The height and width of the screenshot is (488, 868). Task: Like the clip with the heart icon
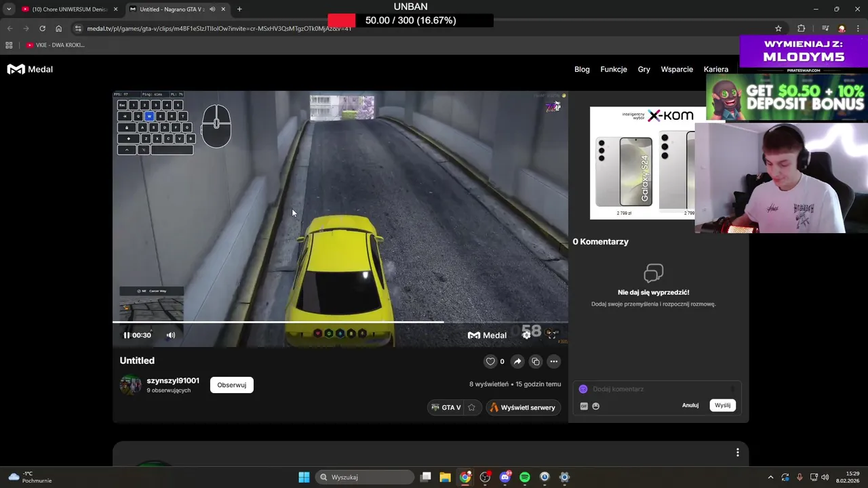[490, 361]
